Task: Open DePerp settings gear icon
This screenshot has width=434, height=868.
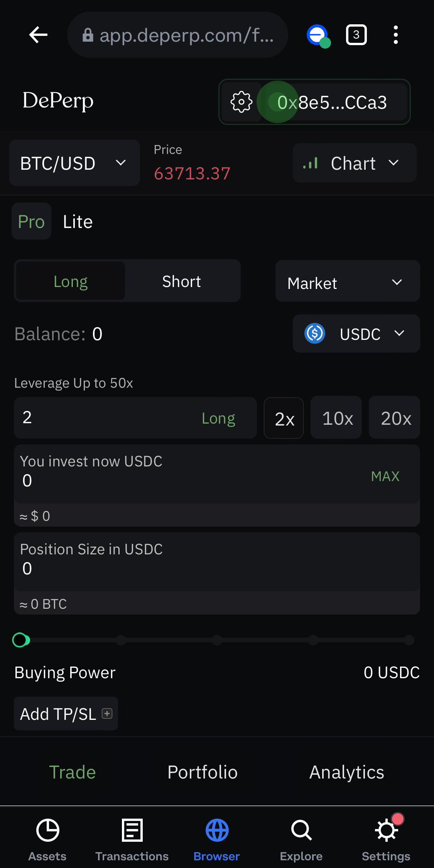Action: 241,102
